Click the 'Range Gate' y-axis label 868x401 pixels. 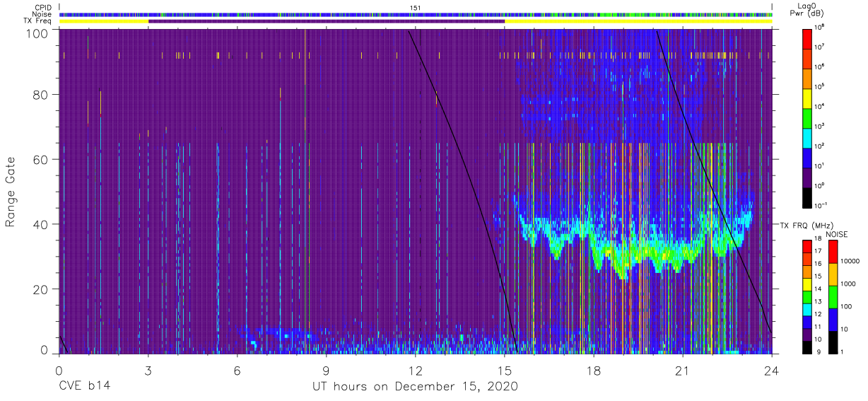[10, 191]
